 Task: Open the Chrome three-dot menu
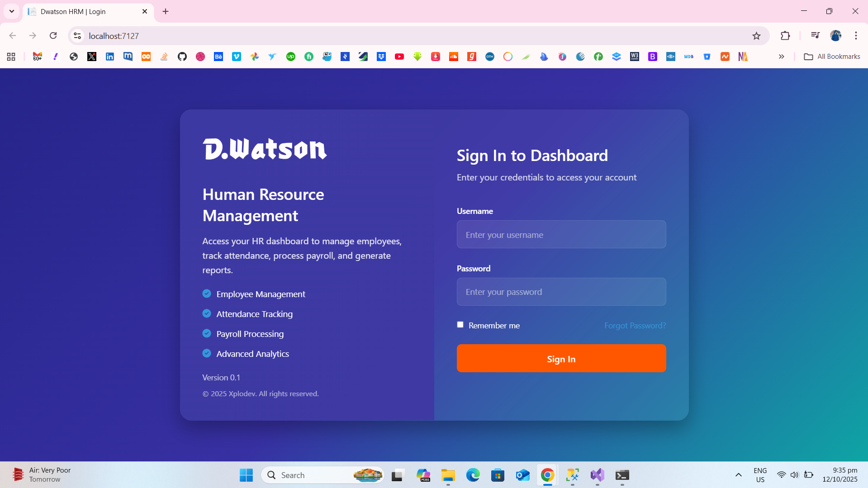point(856,36)
